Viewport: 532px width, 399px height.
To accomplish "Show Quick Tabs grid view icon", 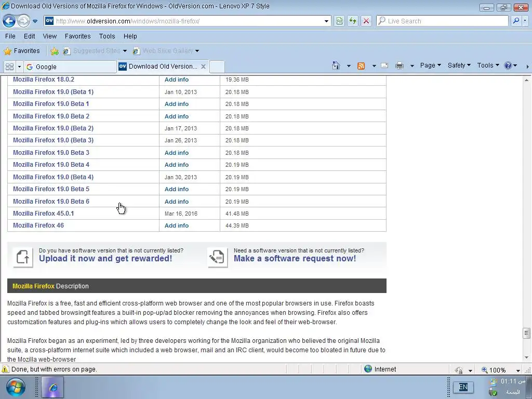I will pos(9,66).
